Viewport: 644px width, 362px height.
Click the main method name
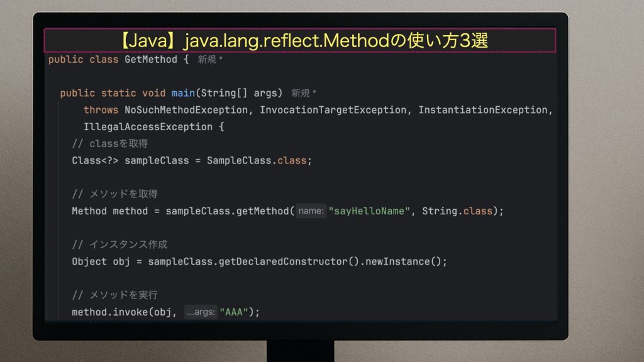(183, 93)
